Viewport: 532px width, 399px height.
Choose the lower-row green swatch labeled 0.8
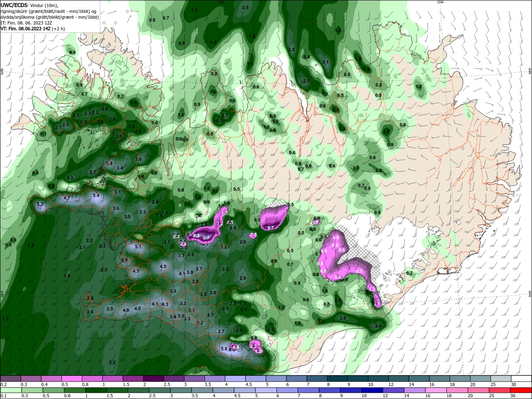click(74, 390)
